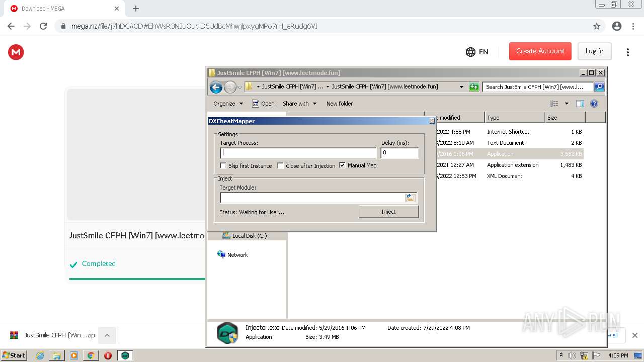Image resolution: width=644 pixels, height=362 pixels.
Task: Click the Inject button
Action: click(x=388, y=212)
